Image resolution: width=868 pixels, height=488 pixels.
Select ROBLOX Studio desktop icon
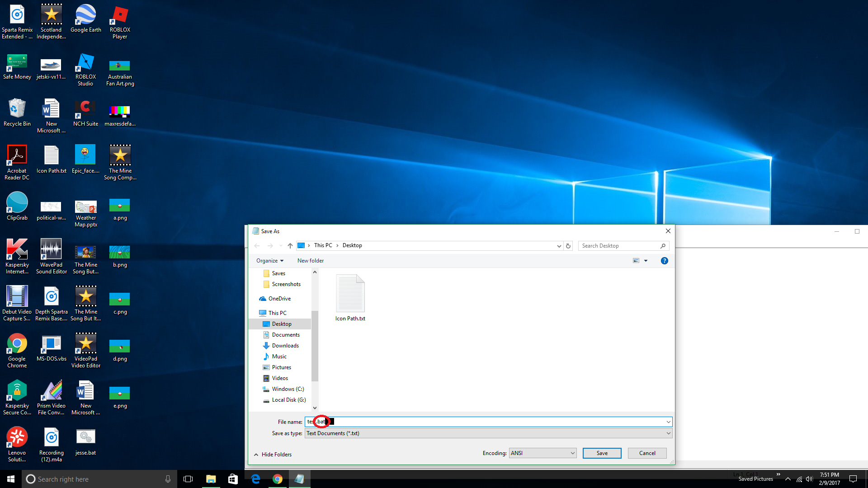click(x=85, y=69)
